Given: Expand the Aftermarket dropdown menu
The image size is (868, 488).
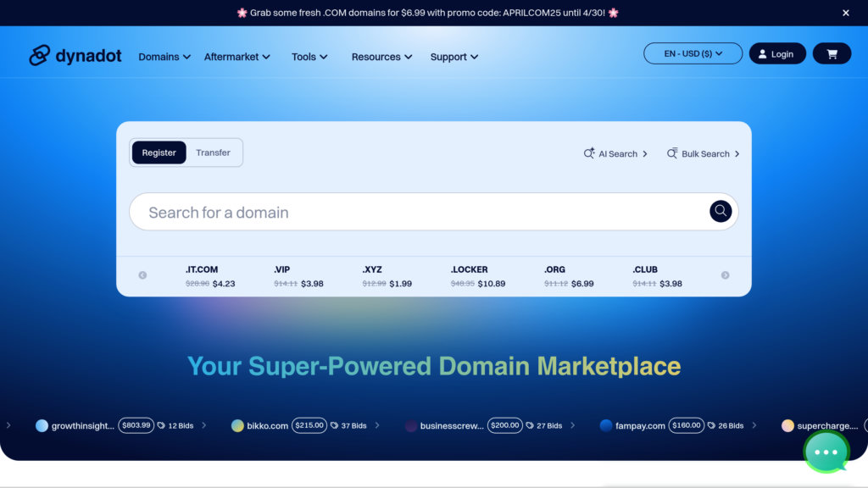Looking at the screenshot, I should point(236,57).
